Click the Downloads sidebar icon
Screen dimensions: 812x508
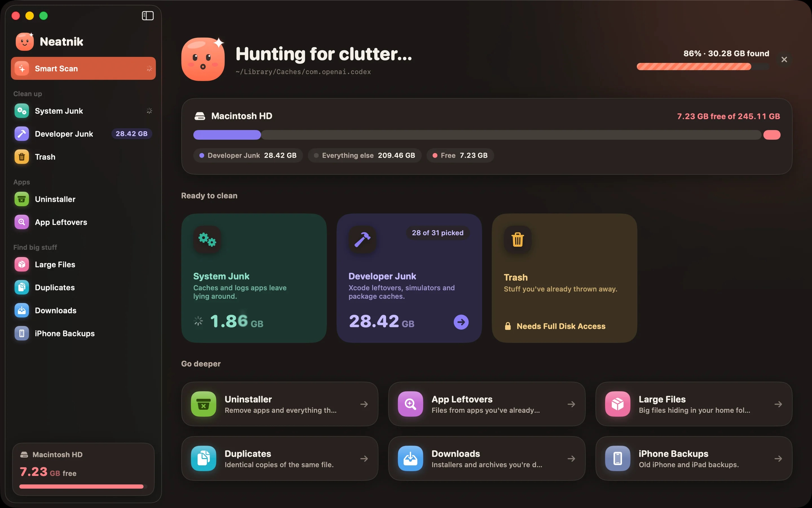pyautogui.click(x=22, y=310)
